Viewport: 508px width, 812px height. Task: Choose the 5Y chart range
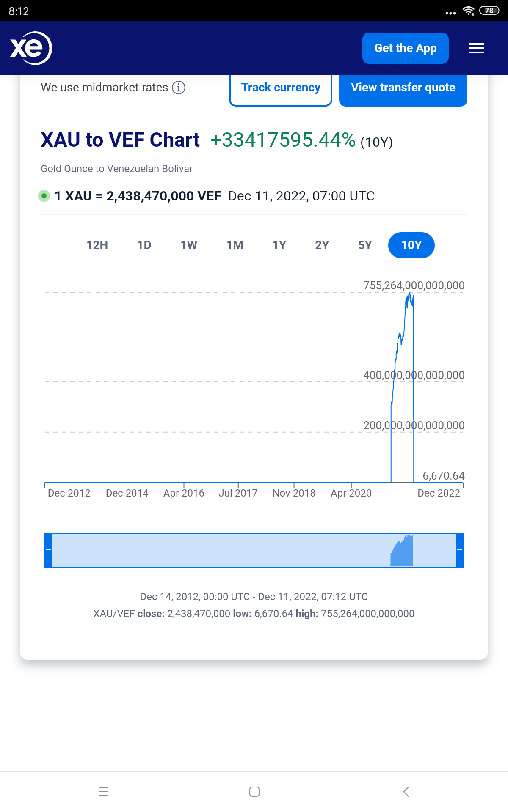(x=365, y=245)
